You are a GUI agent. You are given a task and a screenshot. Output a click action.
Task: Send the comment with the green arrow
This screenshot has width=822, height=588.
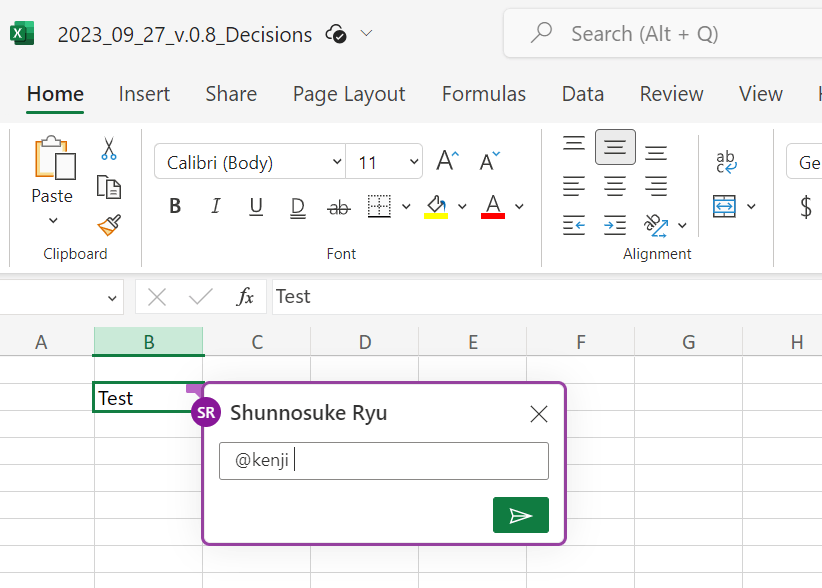[520, 515]
